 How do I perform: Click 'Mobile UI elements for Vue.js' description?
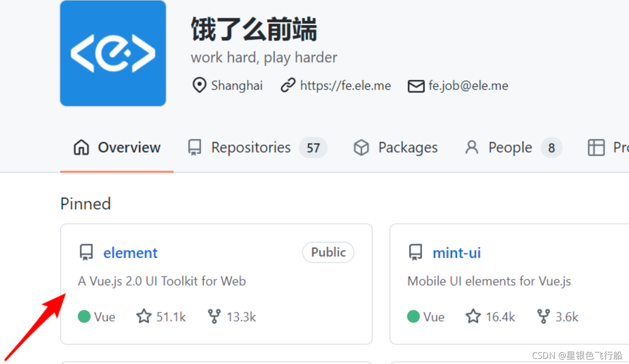coord(489,281)
